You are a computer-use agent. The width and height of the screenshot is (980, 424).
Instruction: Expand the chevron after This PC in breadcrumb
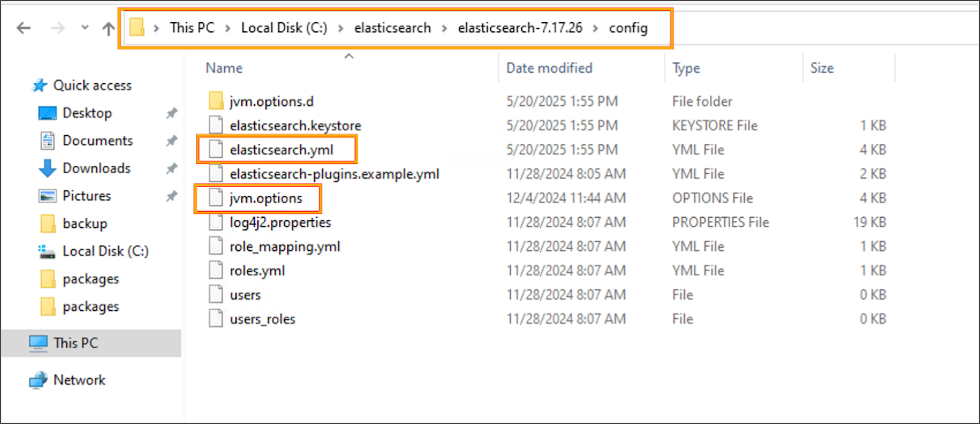[x=228, y=28]
